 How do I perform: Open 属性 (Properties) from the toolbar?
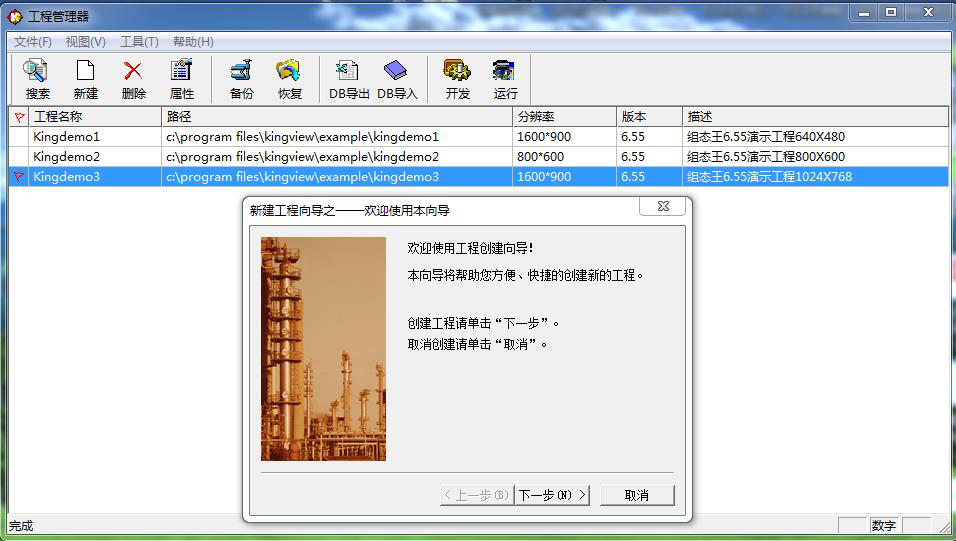click(x=181, y=79)
